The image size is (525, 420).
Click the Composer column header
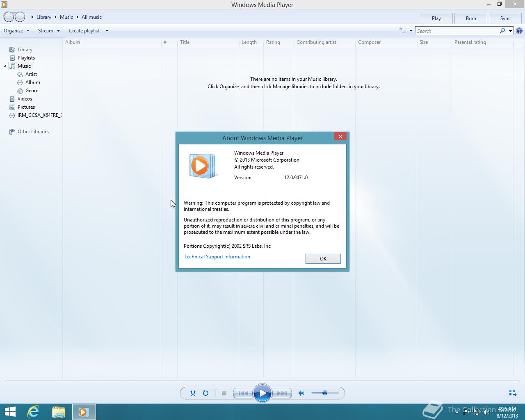coord(386,42)
